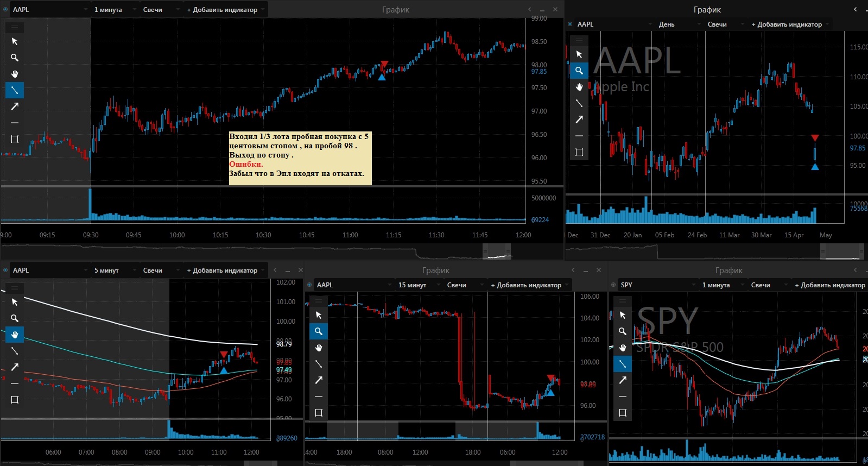Open the Добавить индикатор menu in the SPY chart
The height and width of the screenshot is (466, 868).
(829, 285)
